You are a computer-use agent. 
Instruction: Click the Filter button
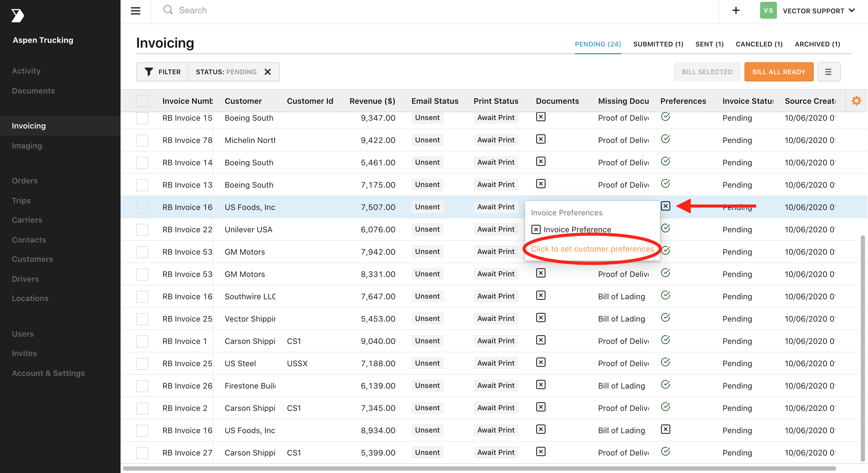coord(162,72)
